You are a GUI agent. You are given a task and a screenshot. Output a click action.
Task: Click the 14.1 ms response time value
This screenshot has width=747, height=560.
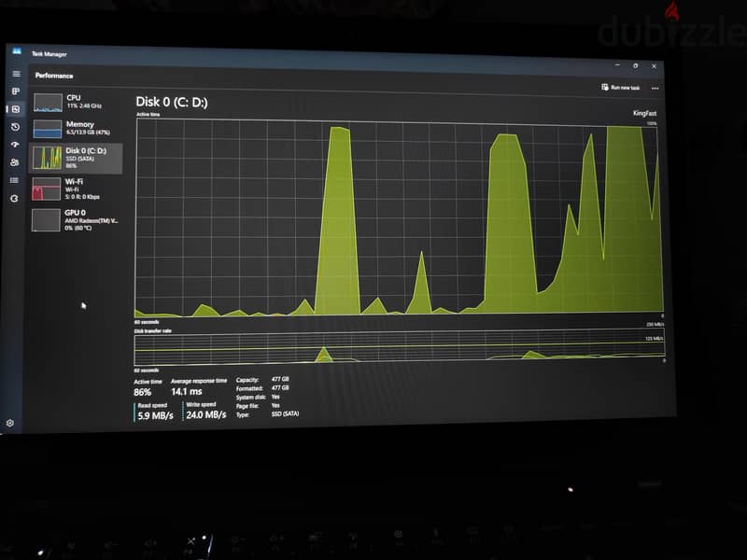coord(186,391)
